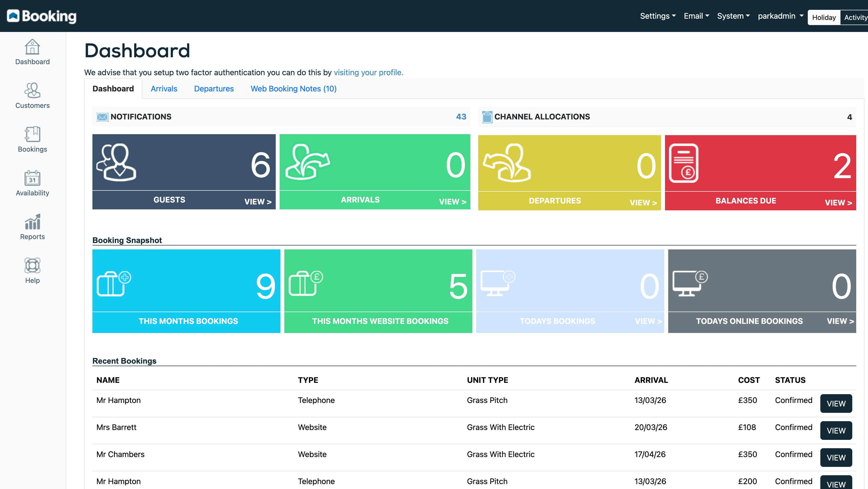Click the COST column header
This screenshot has width=868, height=489.
(749, 380)
